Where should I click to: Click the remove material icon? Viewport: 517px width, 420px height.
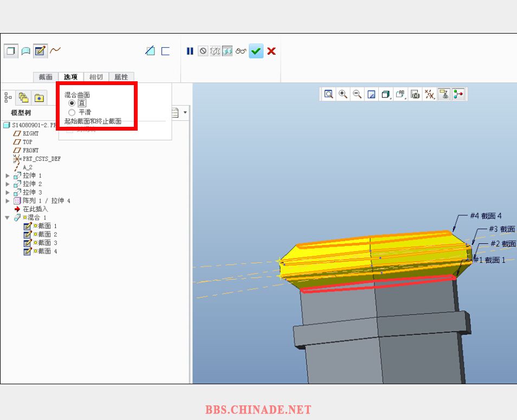[150, 51]
